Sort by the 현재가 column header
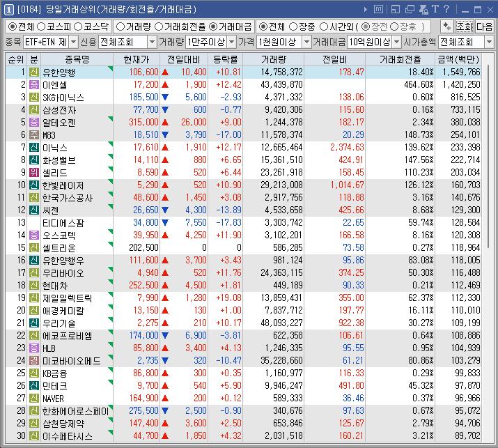This screenshot has width=498, height=448. [x=137, y=59]
